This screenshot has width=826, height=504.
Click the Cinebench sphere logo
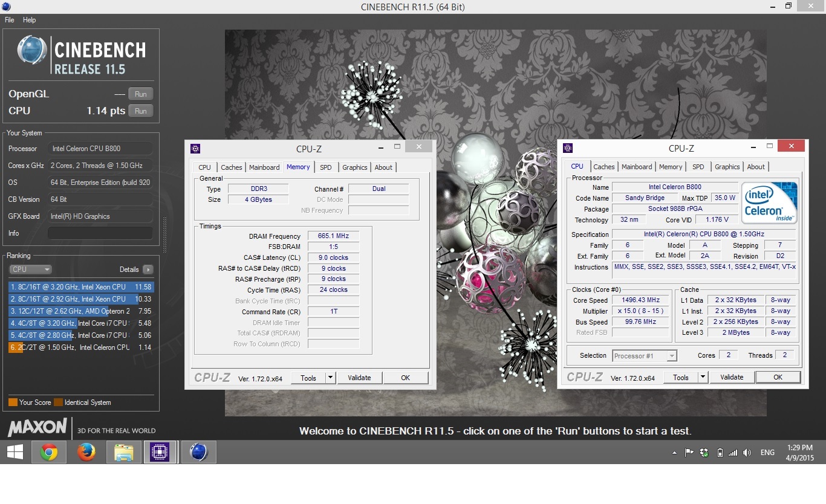pos(32,50)
